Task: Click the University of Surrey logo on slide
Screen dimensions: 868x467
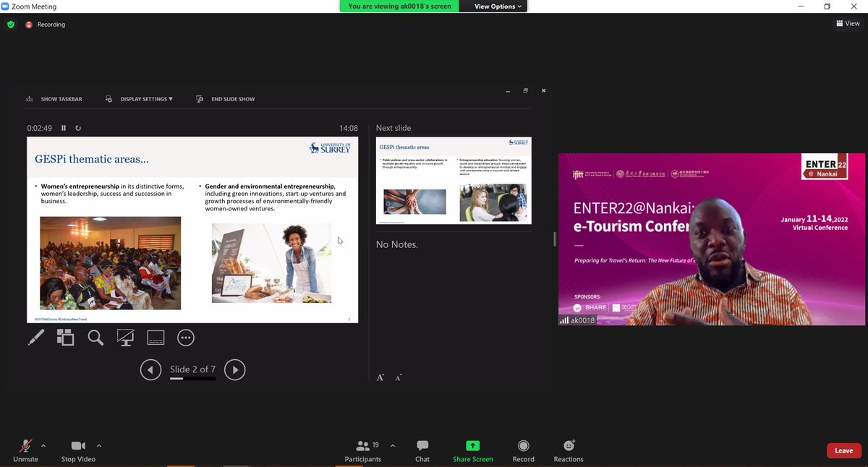Action: point(331,148)
